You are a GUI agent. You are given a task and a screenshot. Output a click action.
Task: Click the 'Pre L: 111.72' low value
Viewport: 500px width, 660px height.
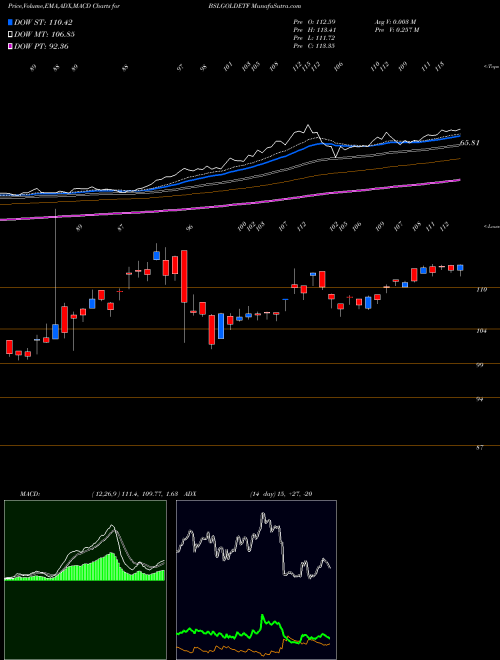(x=314, y=38)
